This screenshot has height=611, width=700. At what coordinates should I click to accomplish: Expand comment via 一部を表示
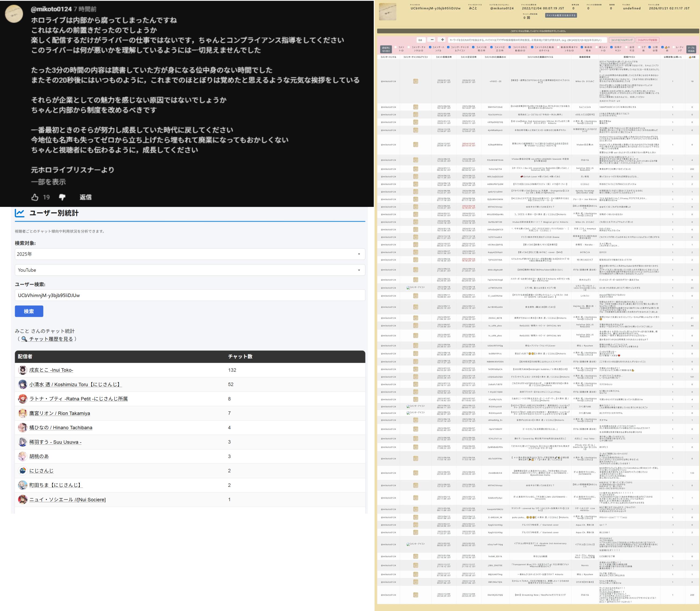(x=48, y=182)
